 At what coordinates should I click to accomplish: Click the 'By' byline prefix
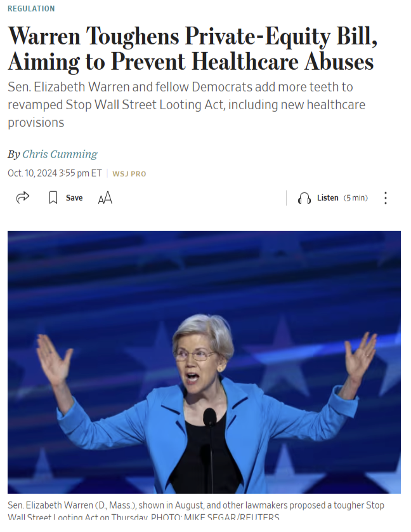(14, 155)
